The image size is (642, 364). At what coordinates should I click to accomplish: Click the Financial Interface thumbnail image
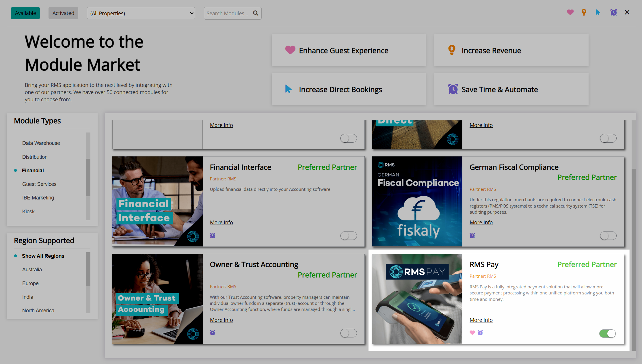(x=157, y=201)
